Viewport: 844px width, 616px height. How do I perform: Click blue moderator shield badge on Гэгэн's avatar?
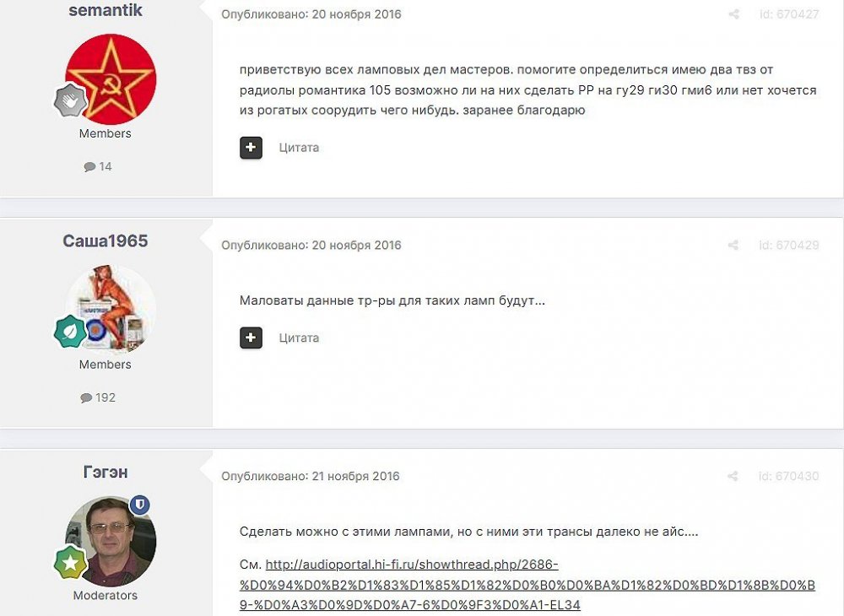[x=140, y=505]
